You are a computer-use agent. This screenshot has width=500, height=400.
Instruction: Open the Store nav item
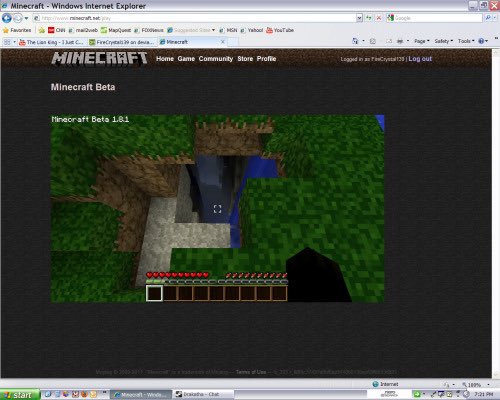[245, 59]
